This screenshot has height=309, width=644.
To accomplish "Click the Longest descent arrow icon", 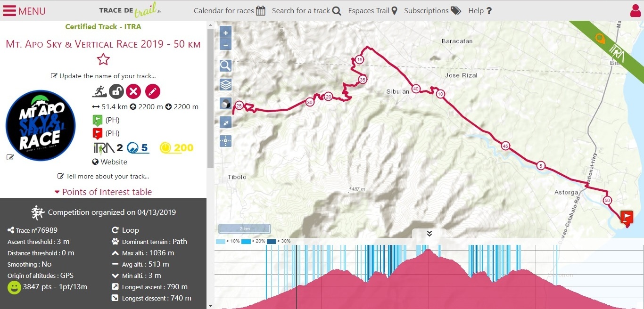I will (x=115, y=298).
